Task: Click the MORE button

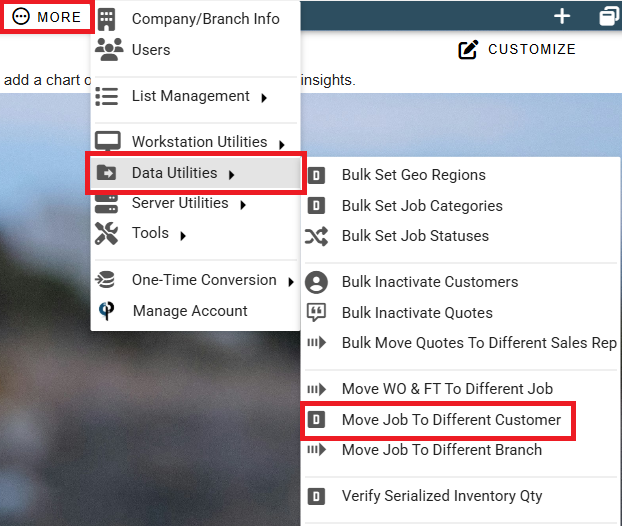Action: pyautogui.click(x=47, y=17)
